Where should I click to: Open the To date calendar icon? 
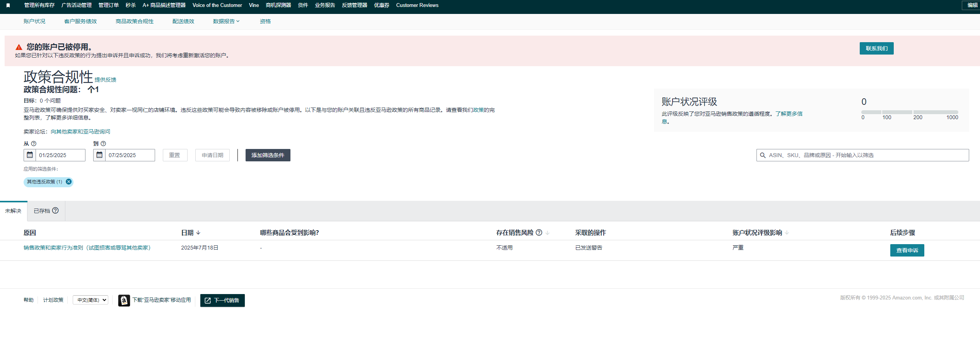tap(99, 155)
